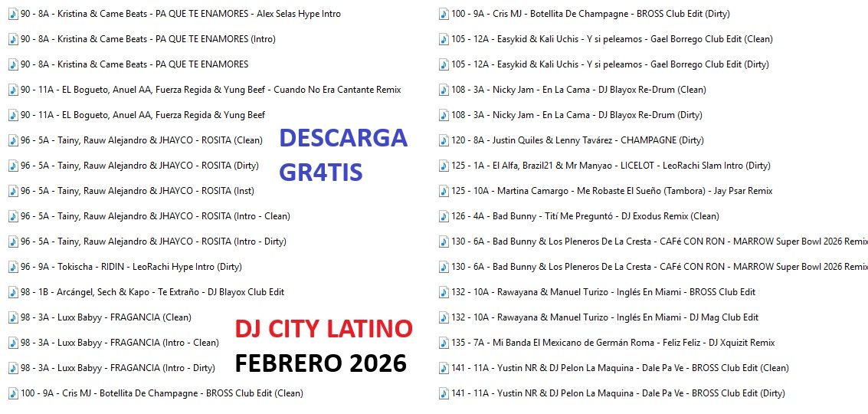The height and width of the screenshot is (414, 868).
Task: Select the icon for PA QUE TE ENAMORES Hype Intro
Action: point(12,14)
